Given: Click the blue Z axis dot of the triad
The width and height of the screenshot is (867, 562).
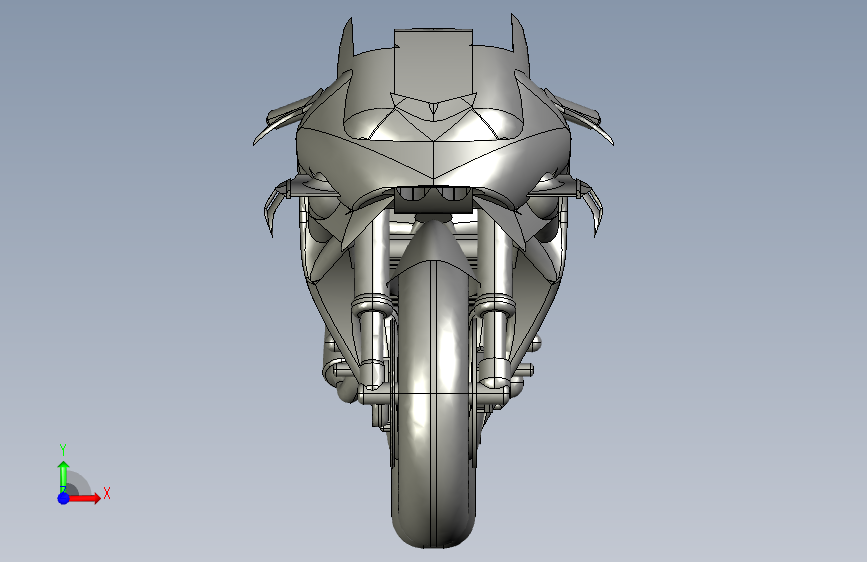Looking at the screenshot, I should pyautogui.click(x=64, y=498).
